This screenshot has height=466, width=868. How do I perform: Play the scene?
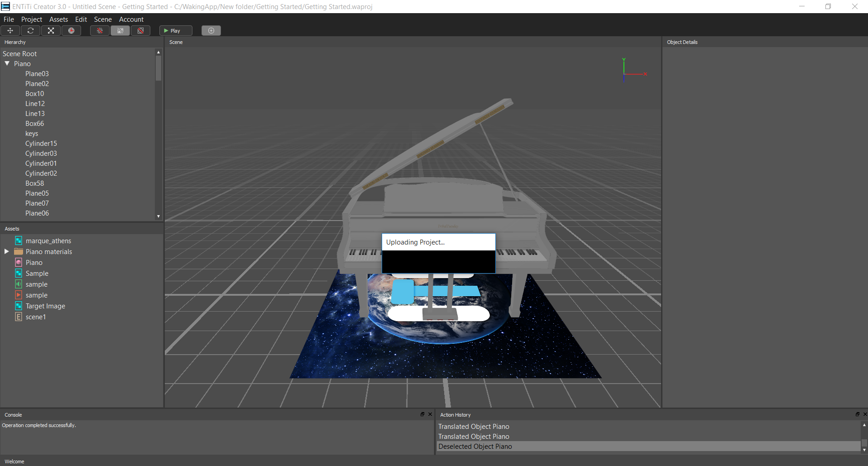click(176, 30)
